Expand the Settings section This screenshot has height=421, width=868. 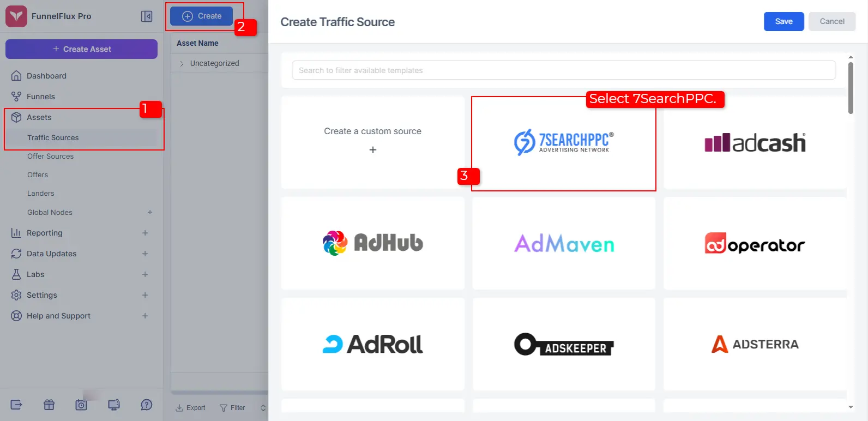point(145,295)
